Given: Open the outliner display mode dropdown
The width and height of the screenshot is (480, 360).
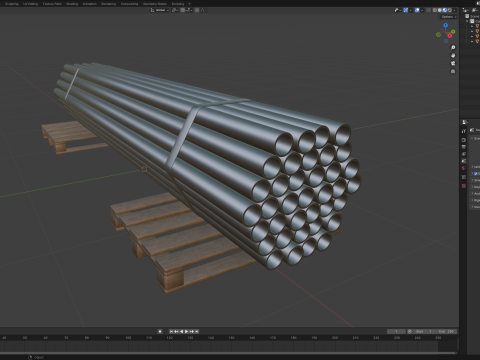Looking at the screenshot, I should click(x=475, y=10).
